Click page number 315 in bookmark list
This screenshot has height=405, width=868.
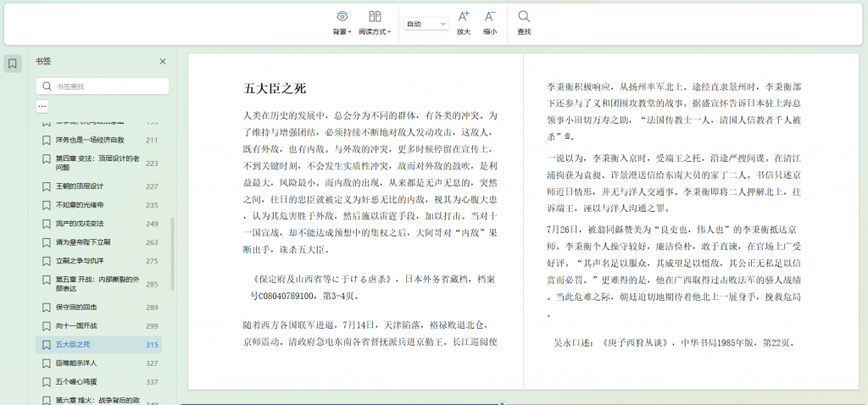point(152,345)
